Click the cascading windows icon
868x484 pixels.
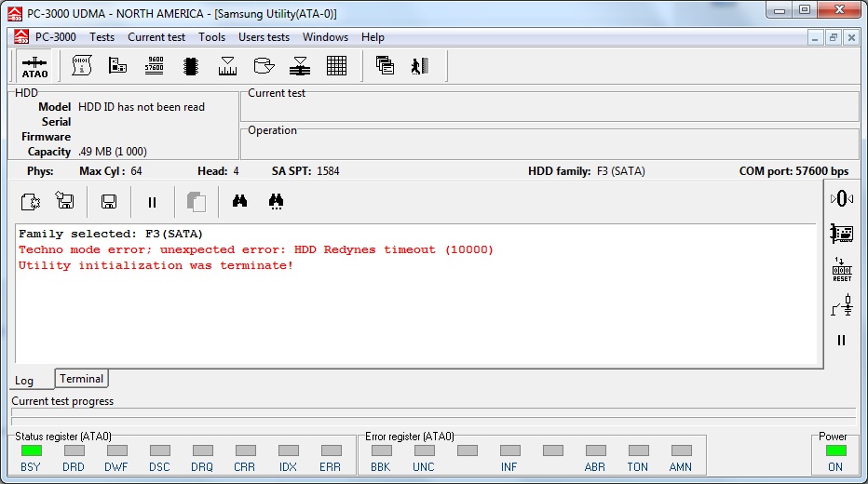pos(385,66)
